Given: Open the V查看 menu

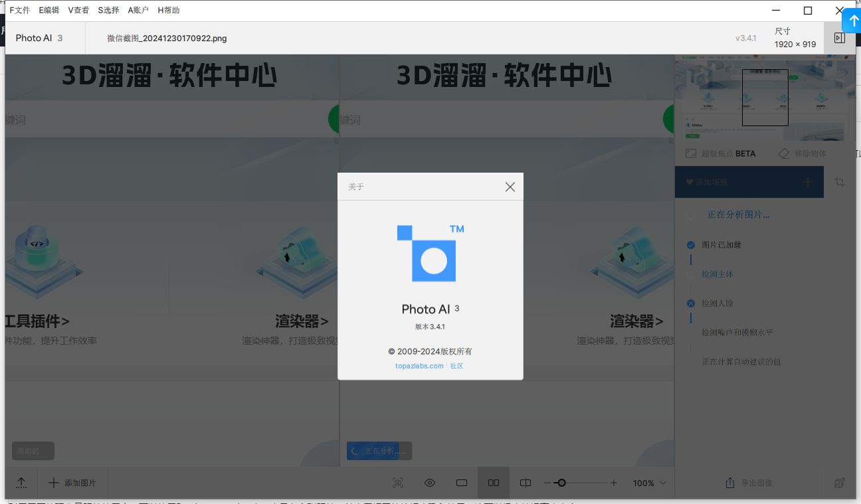Looking at the screenshot, I should coord(78,11).
